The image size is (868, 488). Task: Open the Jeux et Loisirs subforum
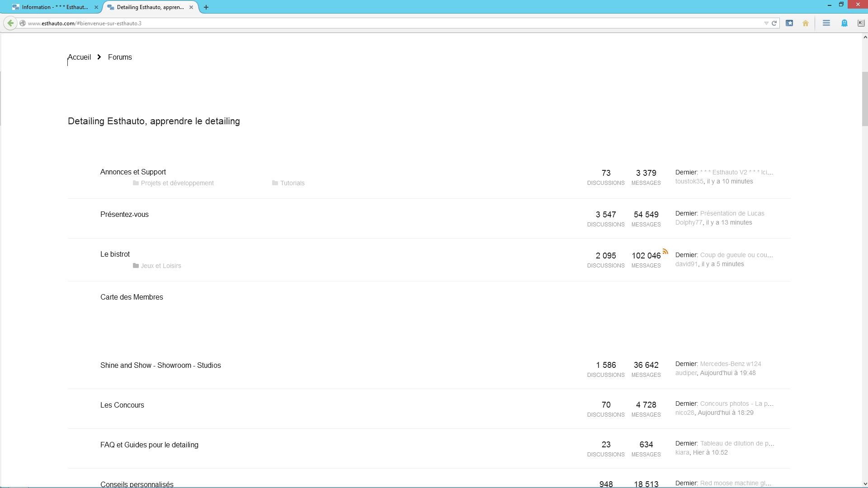[x=161, y=266]
